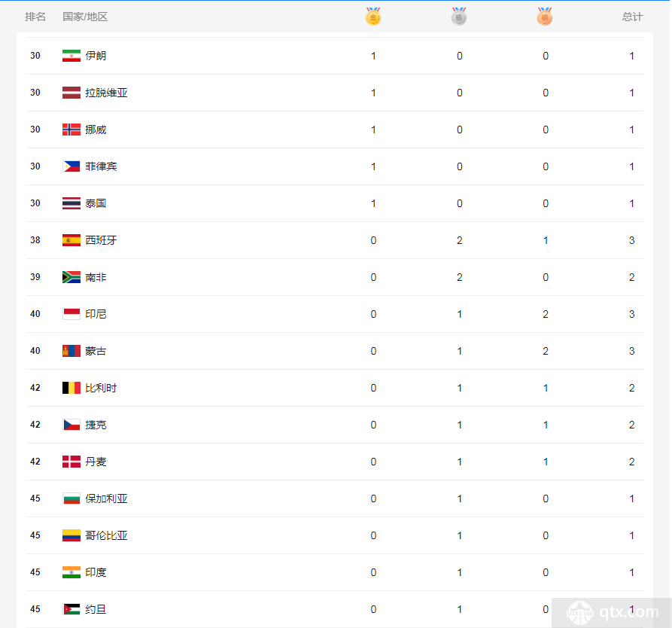Open the 西班牙 country entry
The height and width of the screenshot is (628, 672).
101,240
